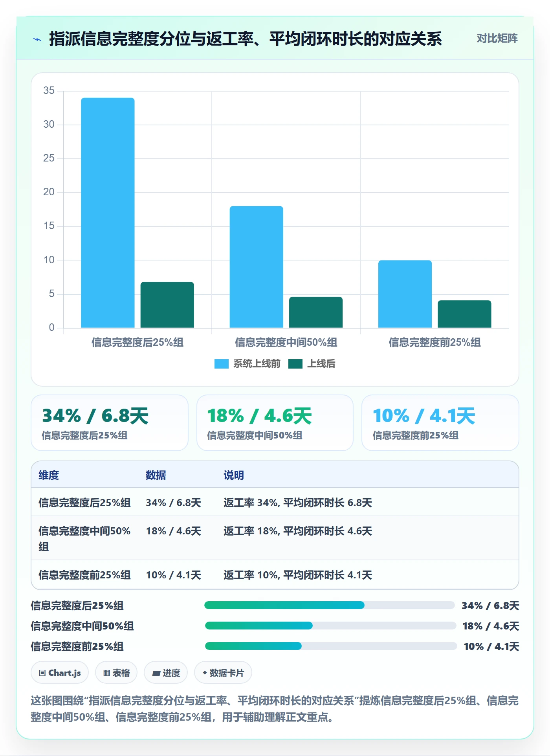
Task: Click the 对比矩阵 tag in the header
Action: [x=497, y=39]
